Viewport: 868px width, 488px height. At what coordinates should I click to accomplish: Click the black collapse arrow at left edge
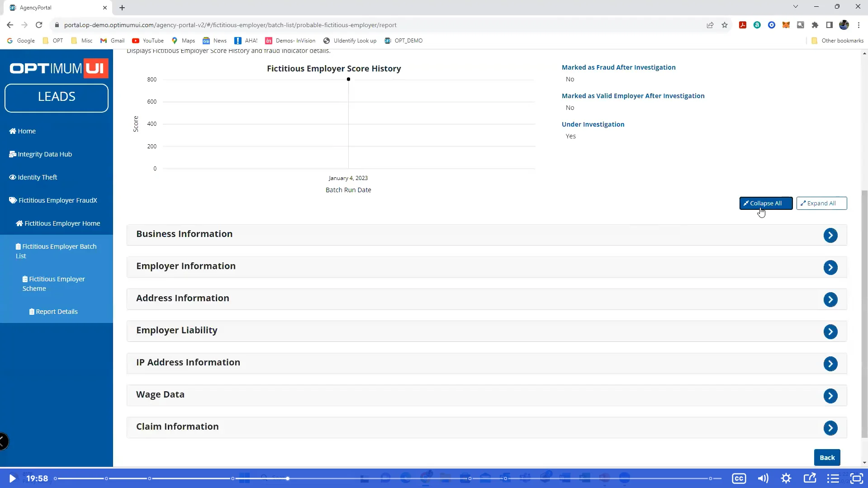tap(3, 441)
